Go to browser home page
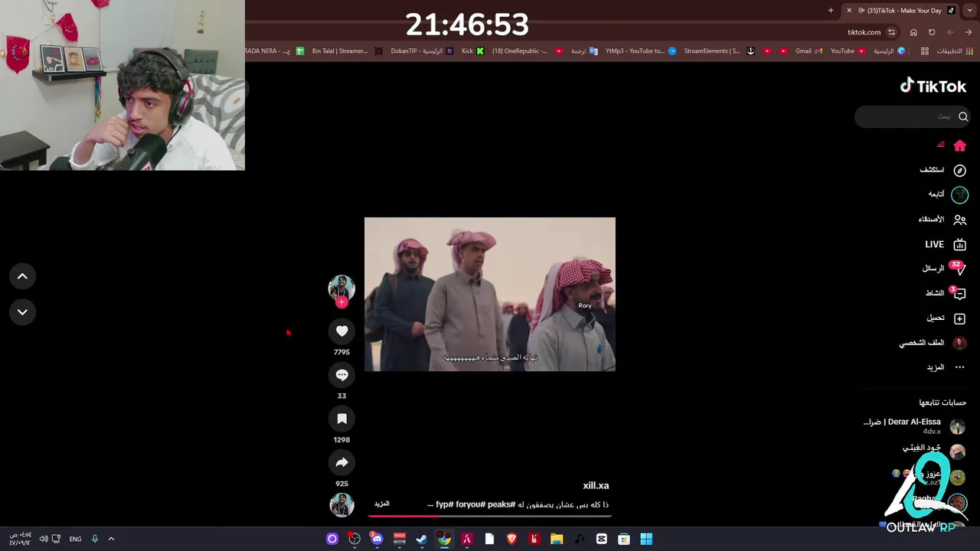 tap(913, 32)
